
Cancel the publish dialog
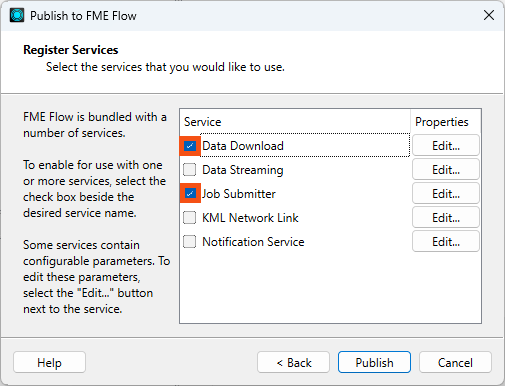point(455,362)
